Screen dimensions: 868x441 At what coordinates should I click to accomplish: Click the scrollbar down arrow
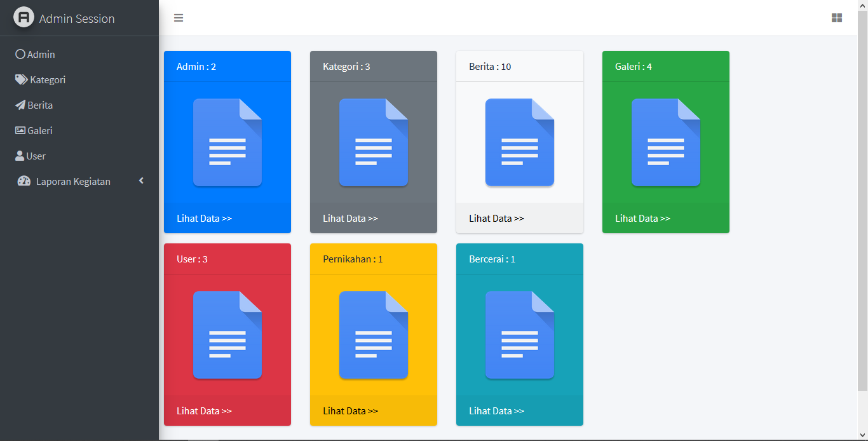(x=862, y=435)
